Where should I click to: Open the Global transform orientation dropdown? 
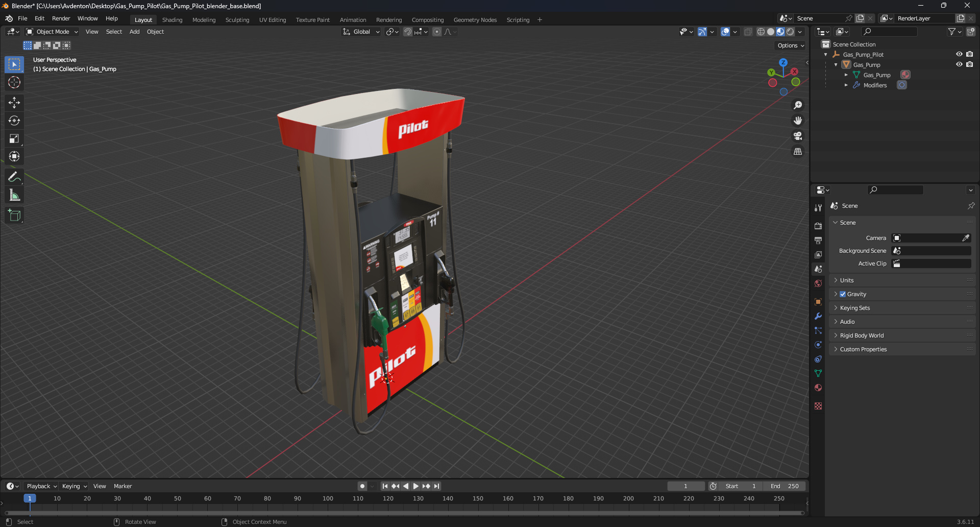click(361, 32)
